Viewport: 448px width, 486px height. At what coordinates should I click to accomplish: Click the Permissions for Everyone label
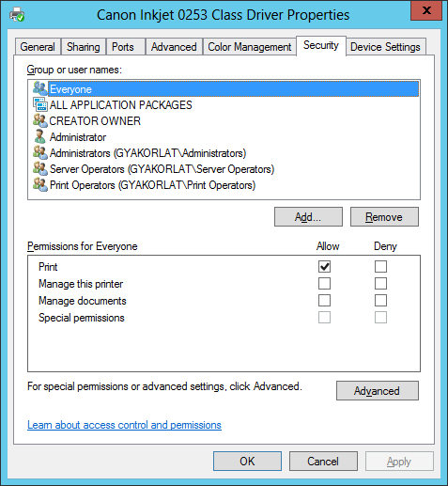(83, 246)
